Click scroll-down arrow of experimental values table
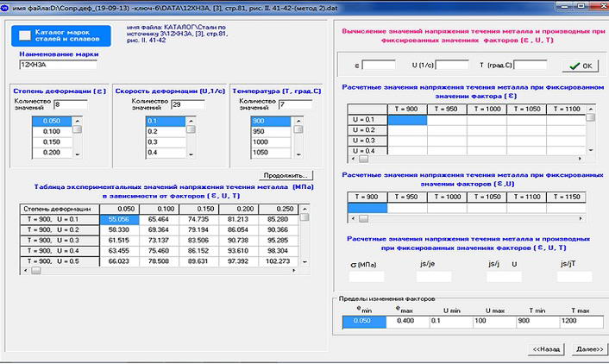609x364 pixels. coord(304,262)
